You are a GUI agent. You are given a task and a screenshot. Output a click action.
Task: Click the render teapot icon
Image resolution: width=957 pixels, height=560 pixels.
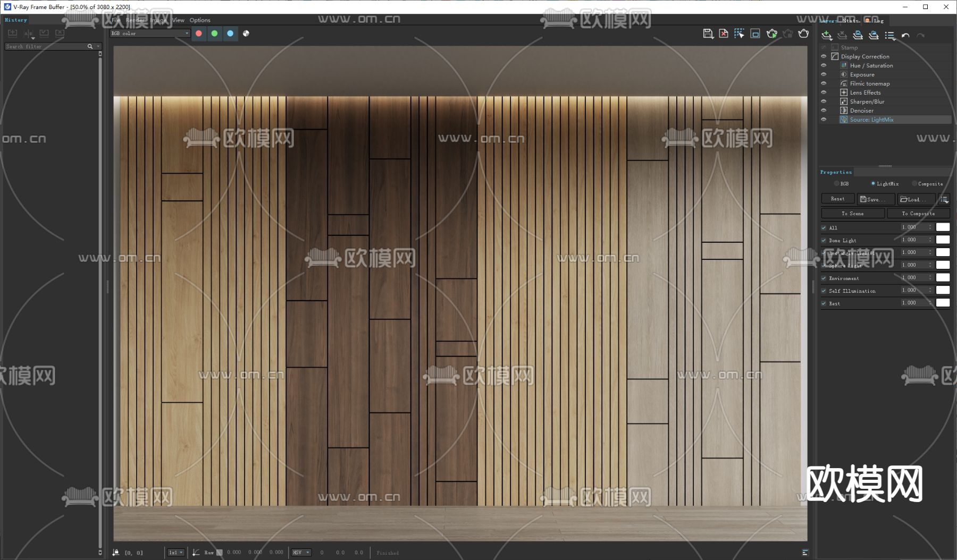tap(803, 33)
